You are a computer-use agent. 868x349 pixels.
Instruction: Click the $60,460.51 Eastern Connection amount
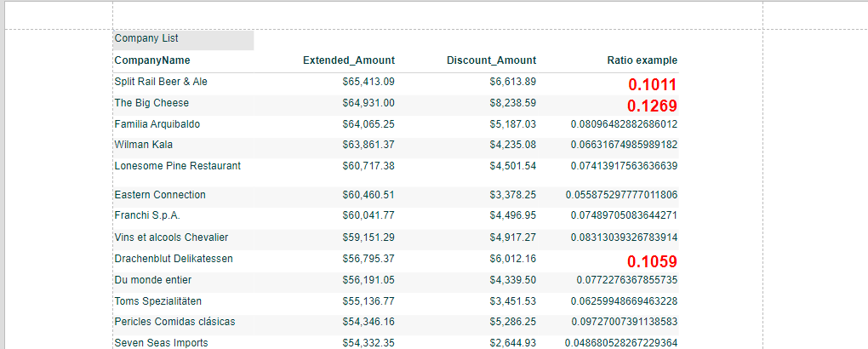click(x=368, y=195)
